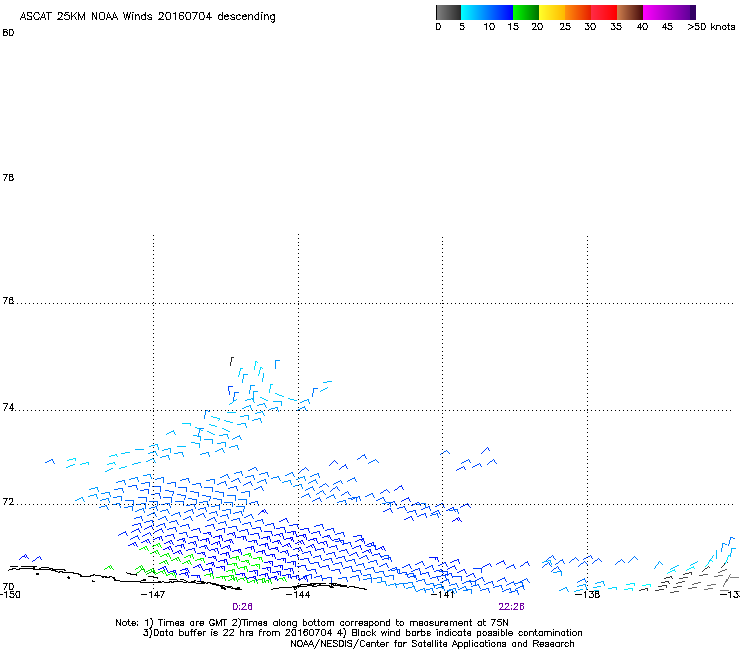
Task: Choose the red 30-35 knots legend segment
Action: click(x=604, y=12)
